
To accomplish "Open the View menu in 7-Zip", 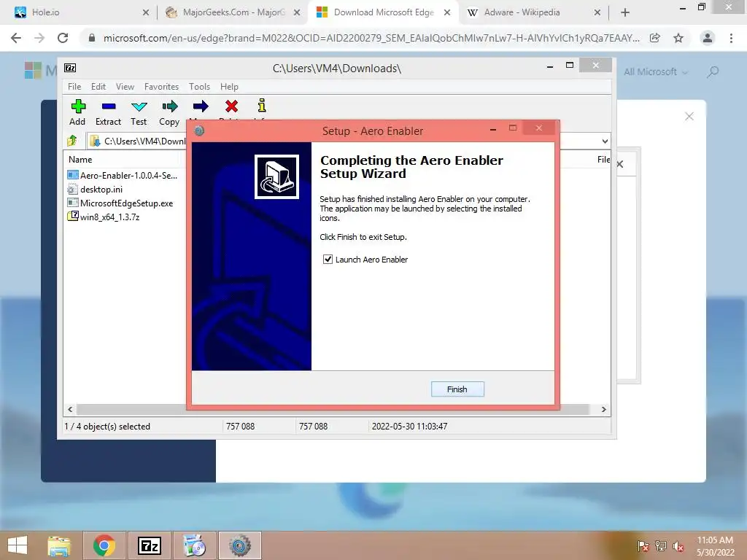I will point(125,87).
